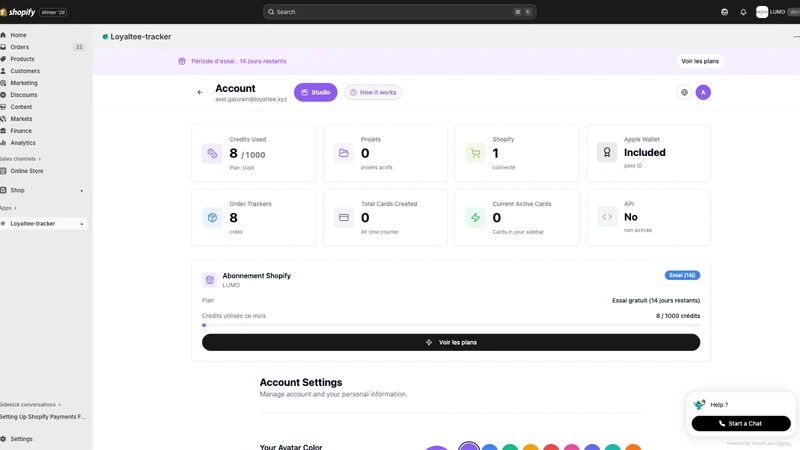Click the Account Settings heading
This screenshot has width=800, height=450.
click(x=301, y=382)
